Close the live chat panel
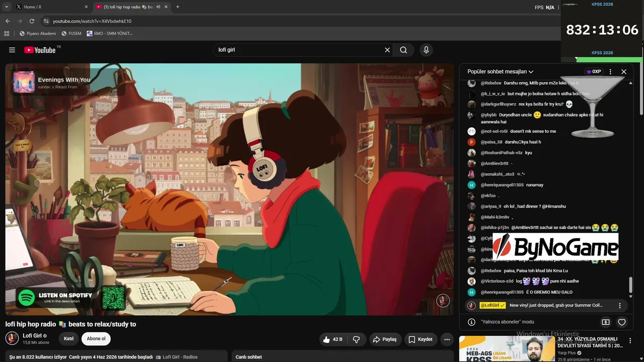 (x=624, y=72)
